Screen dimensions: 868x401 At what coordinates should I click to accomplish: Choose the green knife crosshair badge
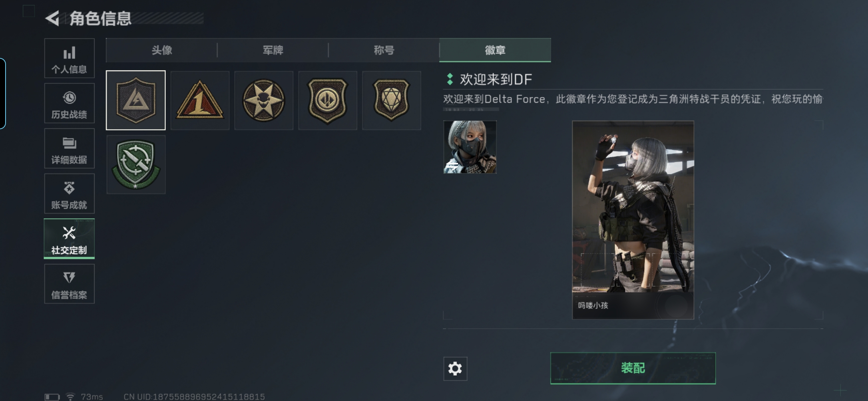coord(136,164)
